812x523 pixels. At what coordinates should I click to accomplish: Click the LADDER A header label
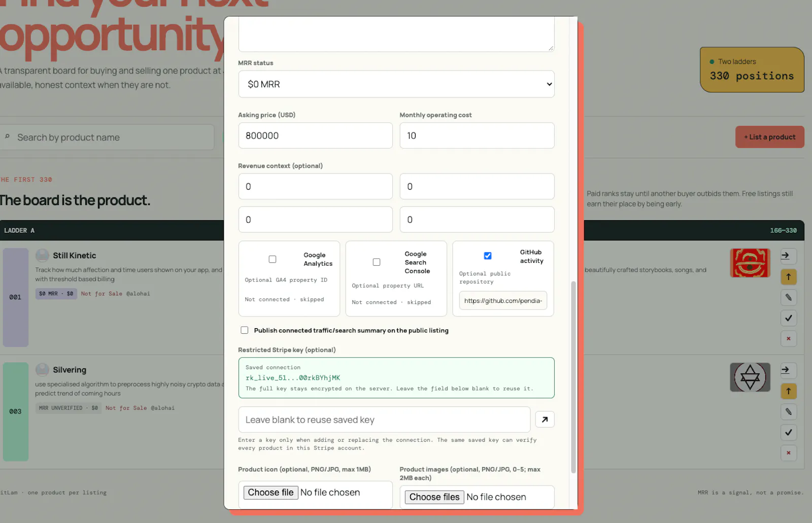point(19,230)
